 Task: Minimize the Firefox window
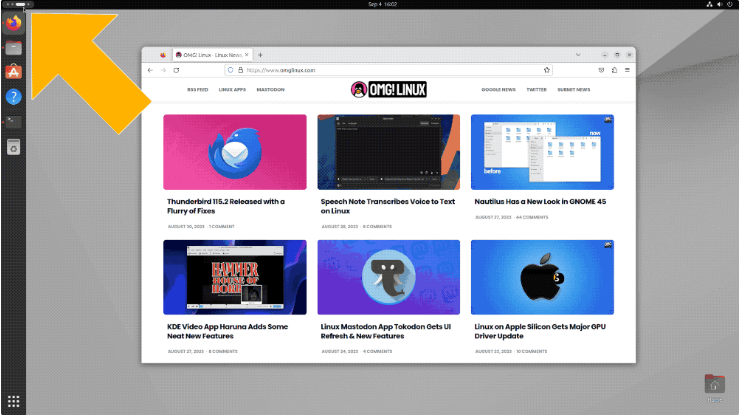(605, 55)
